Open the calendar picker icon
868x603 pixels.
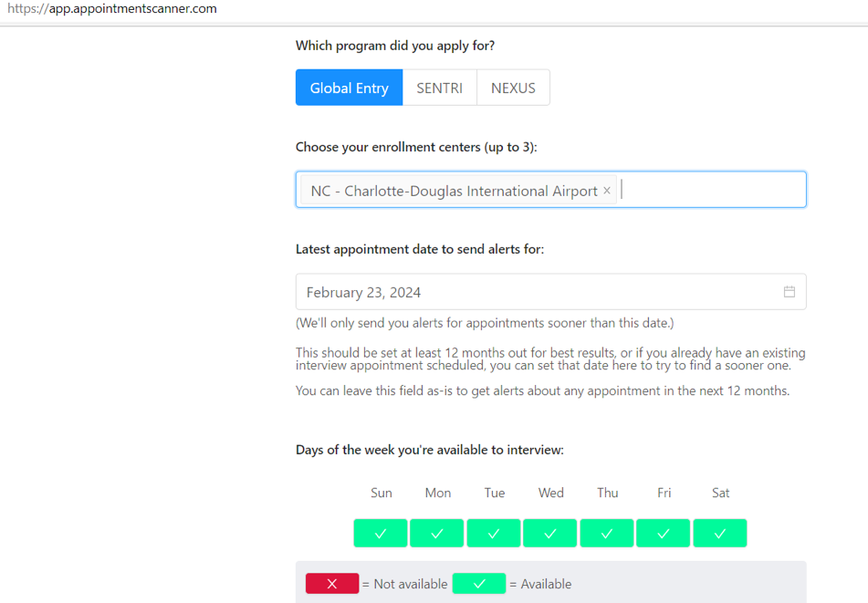tap(789, 292)
